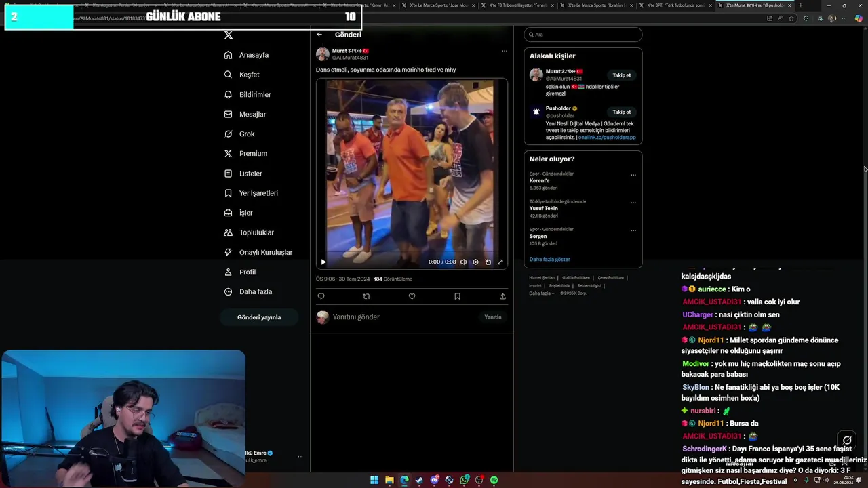Switch to the Le Marca Sports Jose Mou tab
The image size is (868, 488).
(440, 5)
